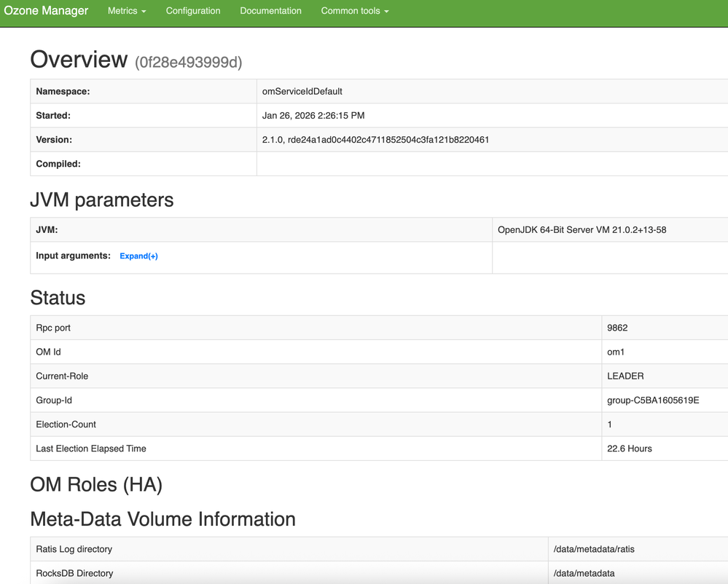Click the LEADER current role value
This screenshot has width=728, height=584.
[625, 376]
